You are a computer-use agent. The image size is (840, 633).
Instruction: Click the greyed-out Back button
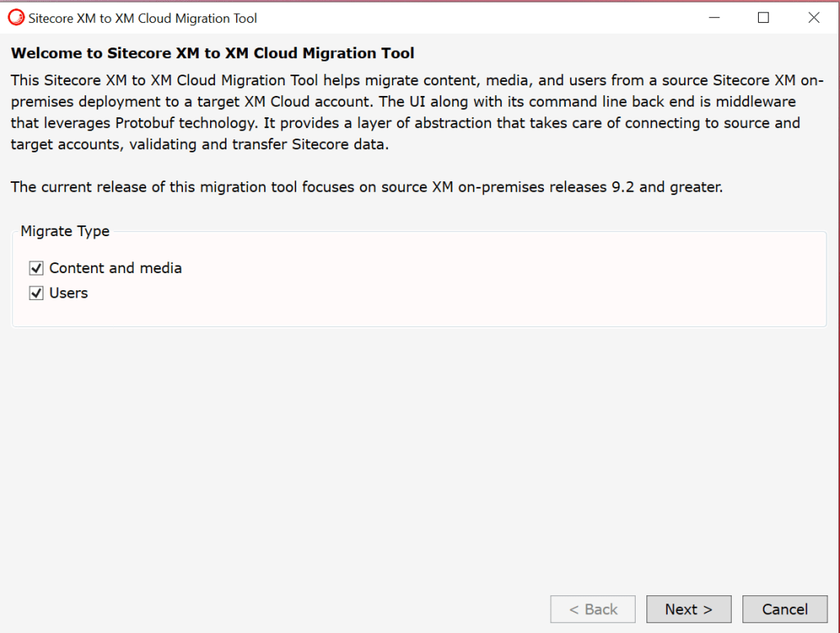pos(593,609)
